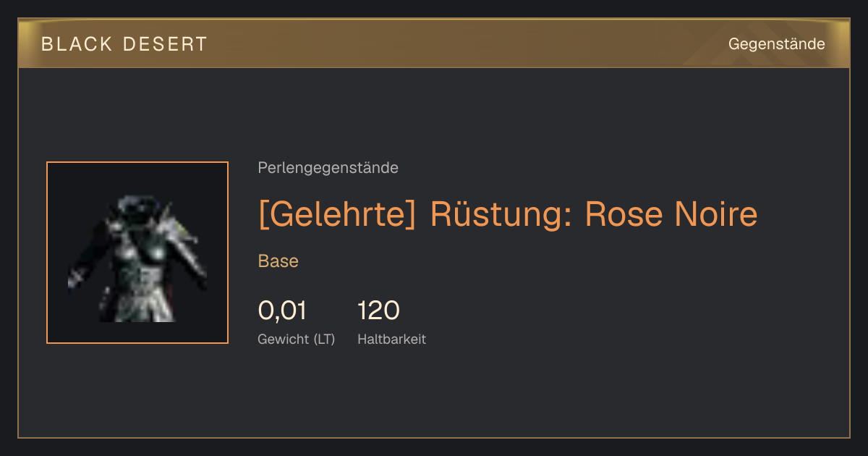Click the Gewicht (LT) label
The image size is (868, 456).
[297, 339]
